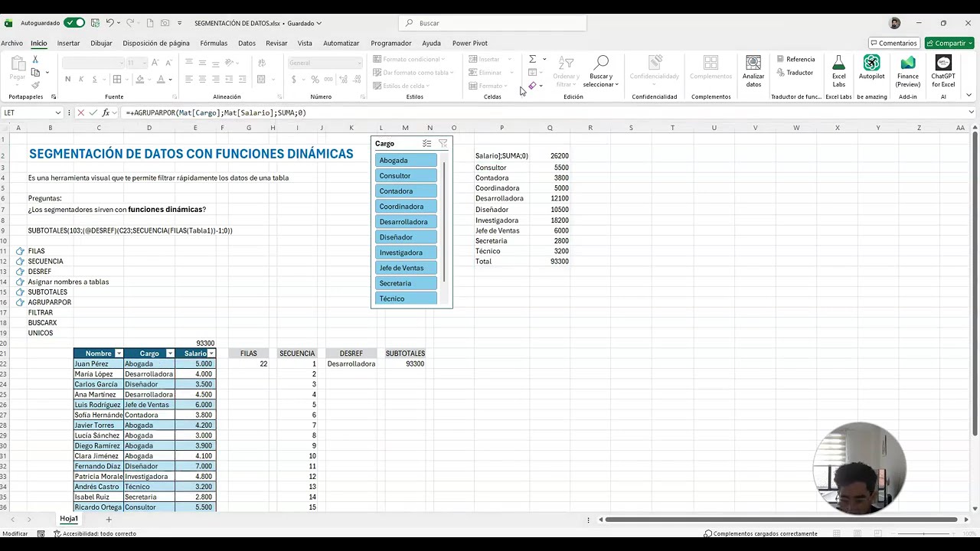Click the AutoSum sigma icon
This screenshot has width=980, height=551.
[532, 59]
